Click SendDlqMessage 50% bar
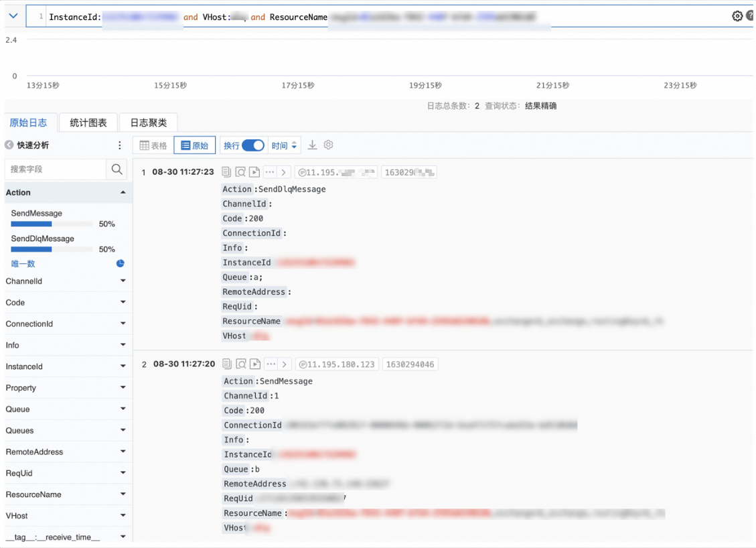Image resolution: width=756 pixels, height=548 pixels. coord(52,249)
